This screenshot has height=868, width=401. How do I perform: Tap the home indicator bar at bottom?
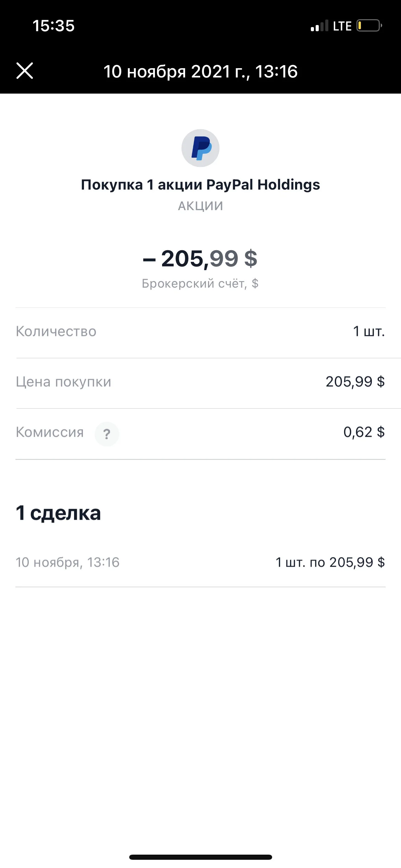[200, 857]
